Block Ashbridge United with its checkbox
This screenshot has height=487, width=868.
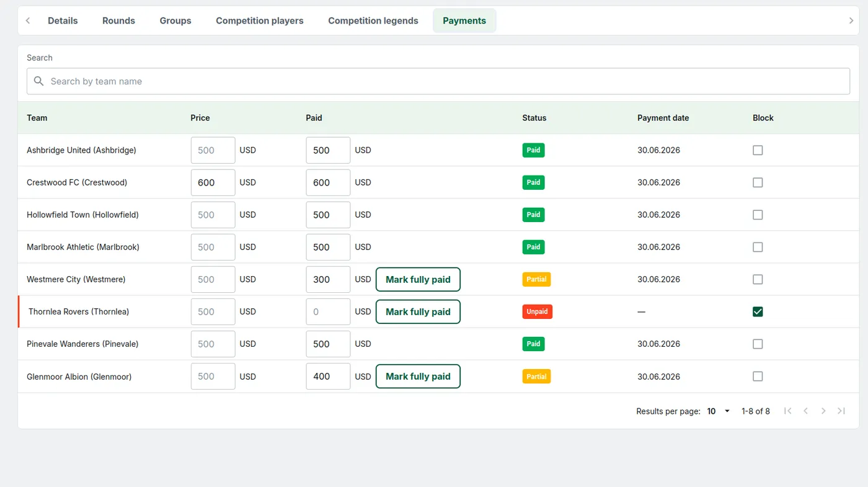point(758,150)
